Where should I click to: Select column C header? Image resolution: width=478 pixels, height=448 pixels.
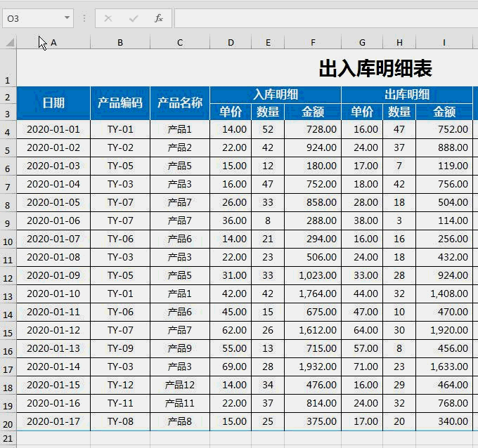pos(180,43)
